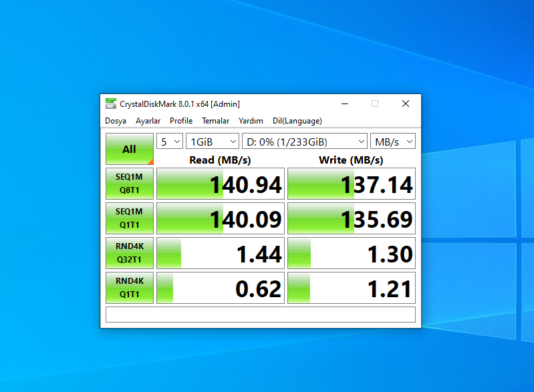Click the 1.44 read result
The height and width of the screenshot is (392, 534).
[x=221, y=253]
